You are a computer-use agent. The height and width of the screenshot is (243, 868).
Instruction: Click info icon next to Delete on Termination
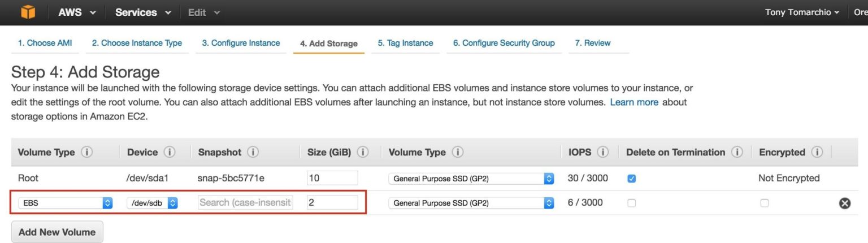pyautogui.click(x=737, y=153)
